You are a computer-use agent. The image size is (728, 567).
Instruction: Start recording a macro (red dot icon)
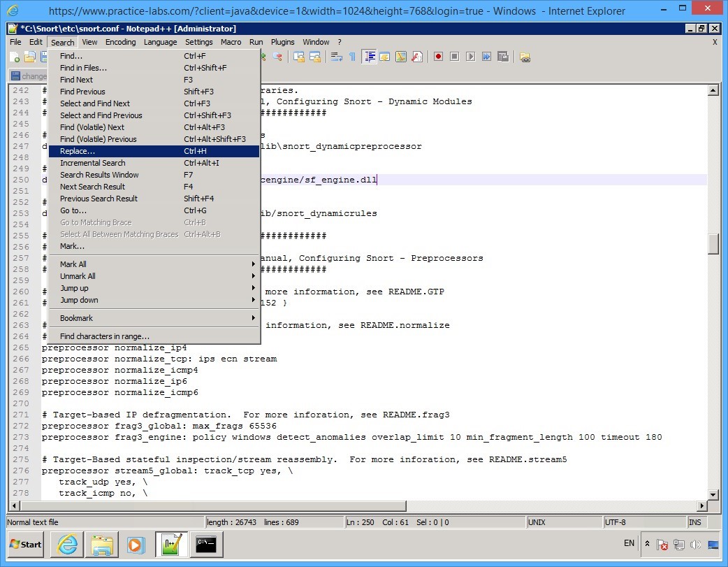tap(439, 56)
